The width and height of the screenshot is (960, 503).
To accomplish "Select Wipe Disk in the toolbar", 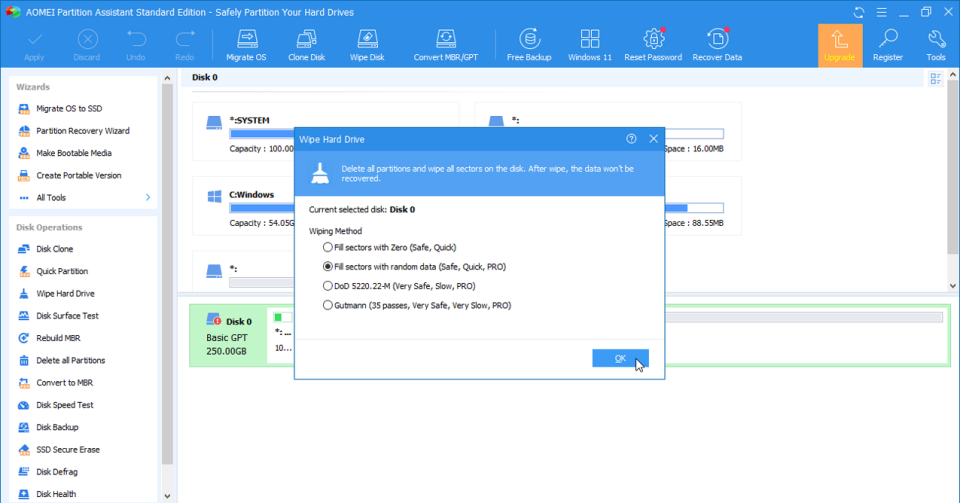I will [367, 45].
